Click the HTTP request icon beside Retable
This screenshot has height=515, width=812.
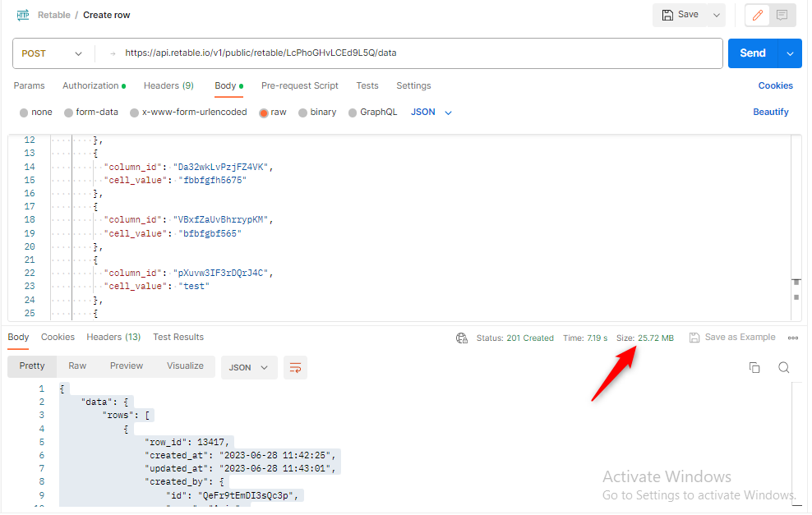click(x=23, y=15)
